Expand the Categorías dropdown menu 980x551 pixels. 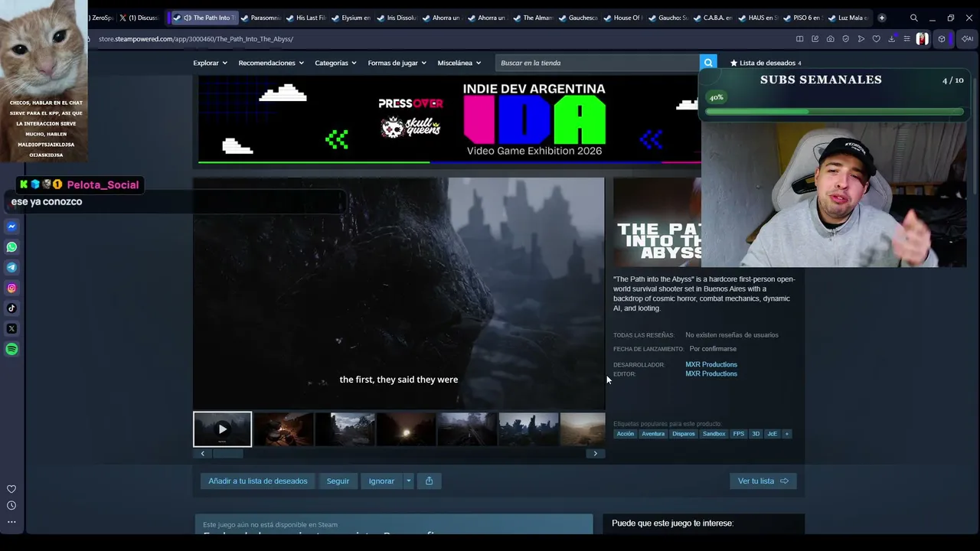click(x=335, y=63)
